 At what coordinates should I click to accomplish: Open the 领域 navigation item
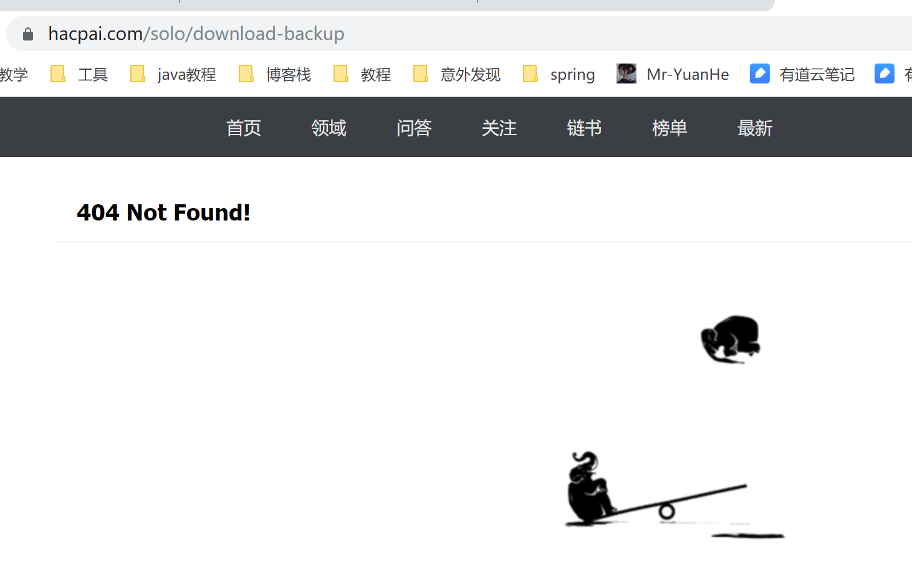(x=329, y=128)
